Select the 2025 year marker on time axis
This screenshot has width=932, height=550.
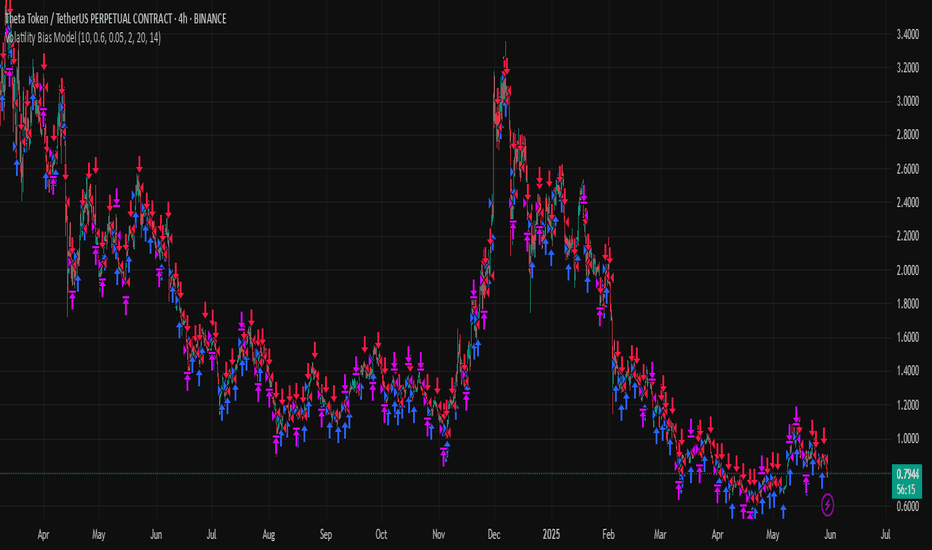pos(551,535)
